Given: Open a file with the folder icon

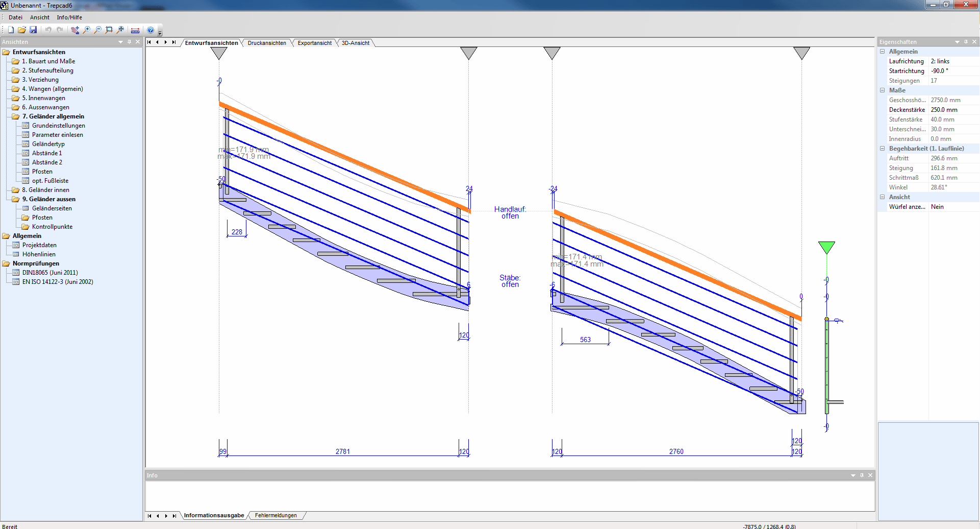Looking at the screenshot, I should coord(22,30).
